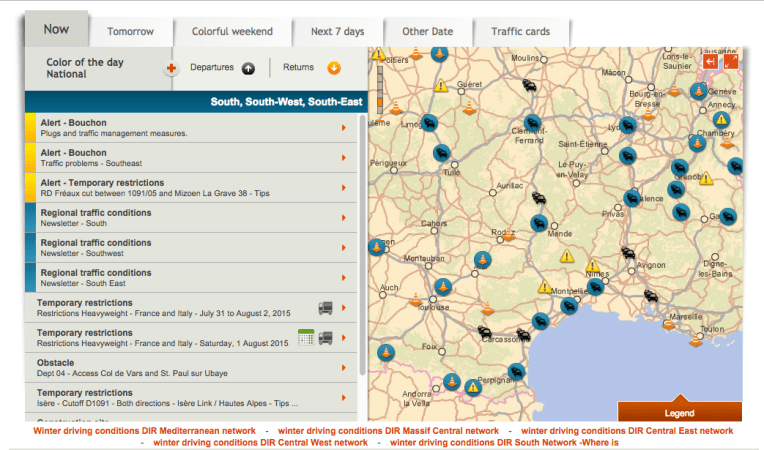Image resolution: width=764 pixels, height=450 pixels.
Task: Open the map Legend button
Action: point(680,412)
